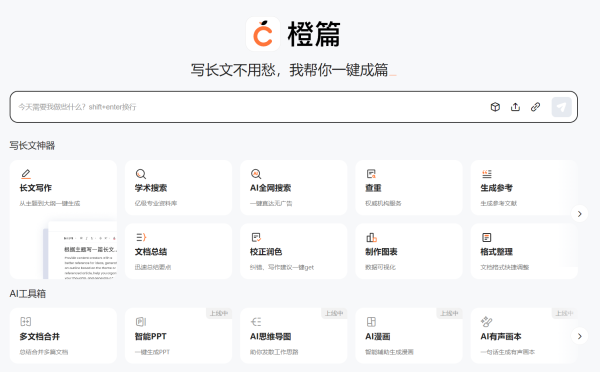Click the 写长文神器 section heading
The image size is (600, 372).
(32, 145)
